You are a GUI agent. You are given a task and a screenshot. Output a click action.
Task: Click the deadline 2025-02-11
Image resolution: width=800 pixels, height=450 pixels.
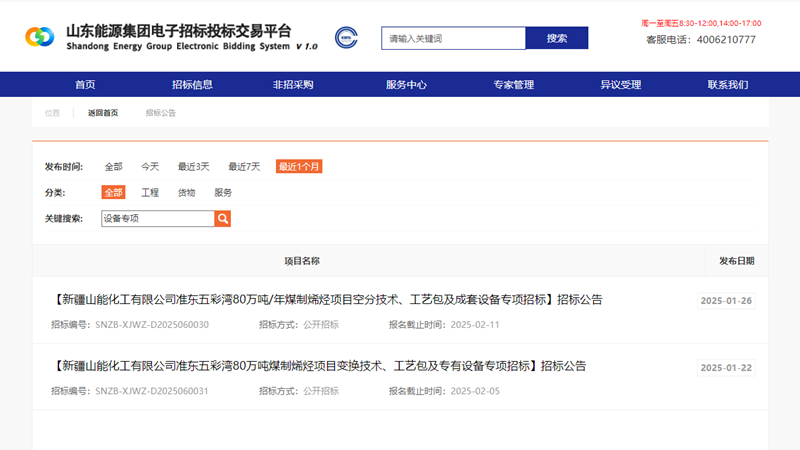point(475,324)
